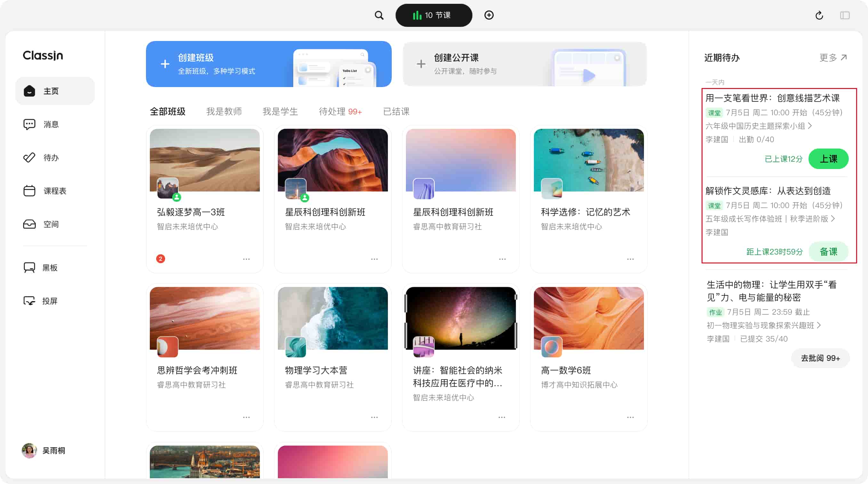Image resolution: width=868 pixels, height=484 pixels.
Task: Open 解锁作文灵感库 lesson title
Action: click(x=768, y=191)
